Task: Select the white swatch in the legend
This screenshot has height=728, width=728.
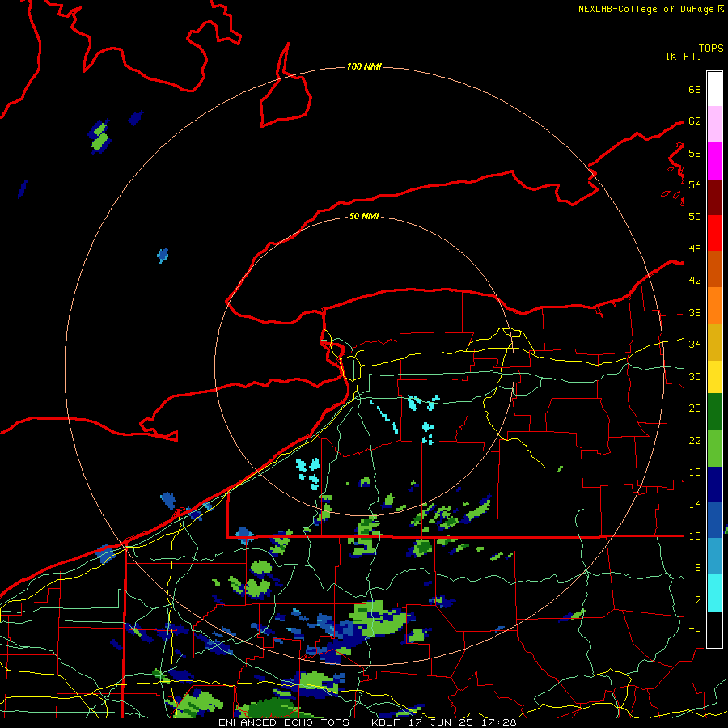Action: pyautogui.click(x=714, y=89)
